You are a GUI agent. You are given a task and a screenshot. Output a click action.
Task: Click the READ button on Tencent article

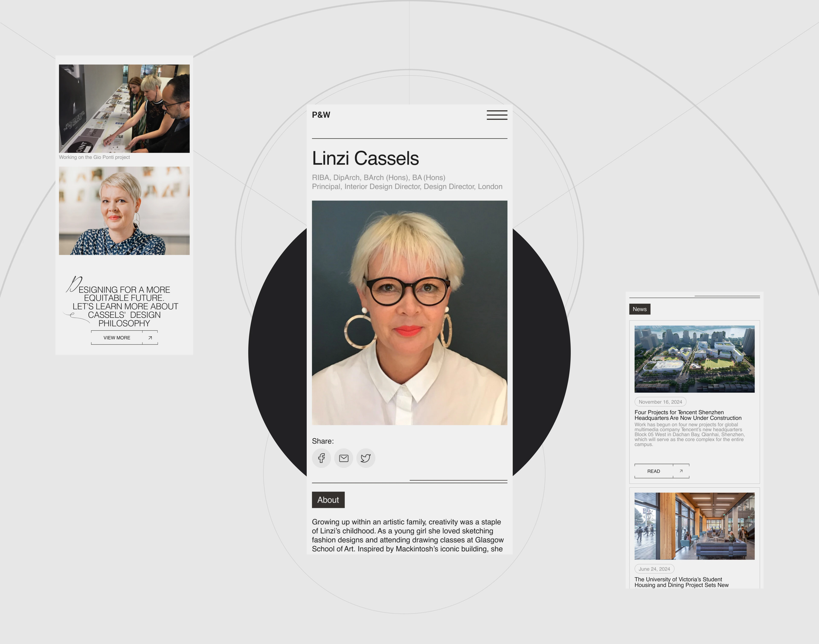pos(654,471)
